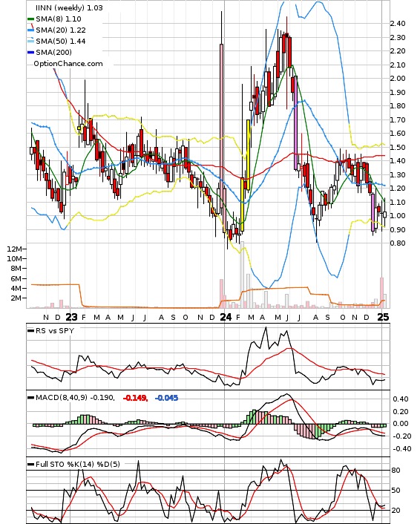Click the 80 stochastic level label

396,471
